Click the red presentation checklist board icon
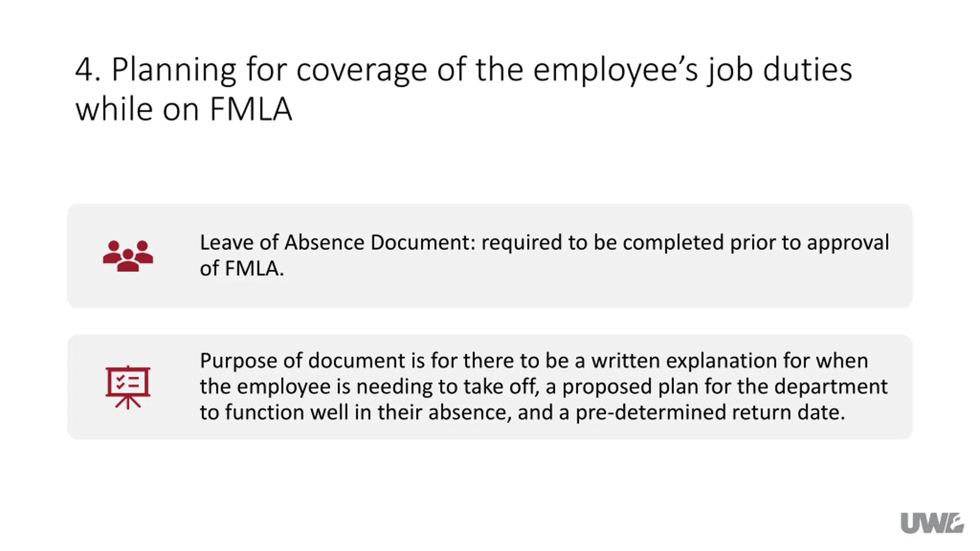980x551 pixels. click(x=128, y=387)
